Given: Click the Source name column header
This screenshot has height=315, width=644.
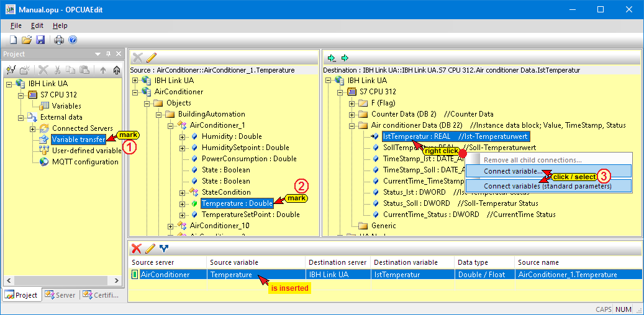Looking at the screenshot, I should click(578, 262).
